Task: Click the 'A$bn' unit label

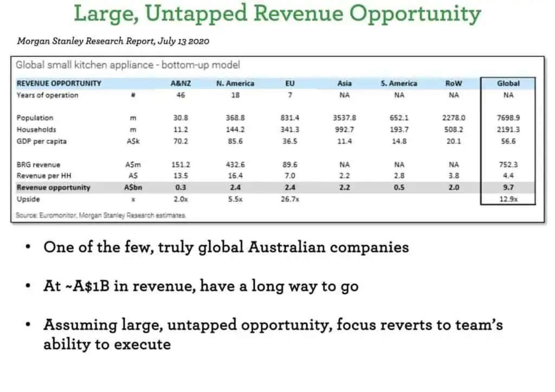Action: click(133, 187)
